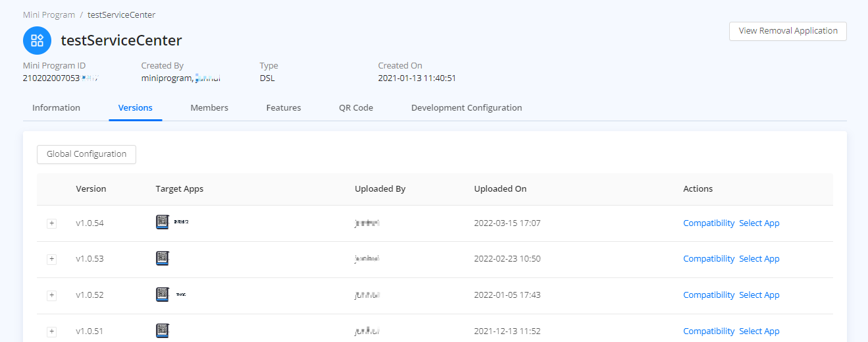The width and height of the screenshot is (868, 342).
Task: Navigate to Mini Program breadcrumb
Action: coord(49,14)
